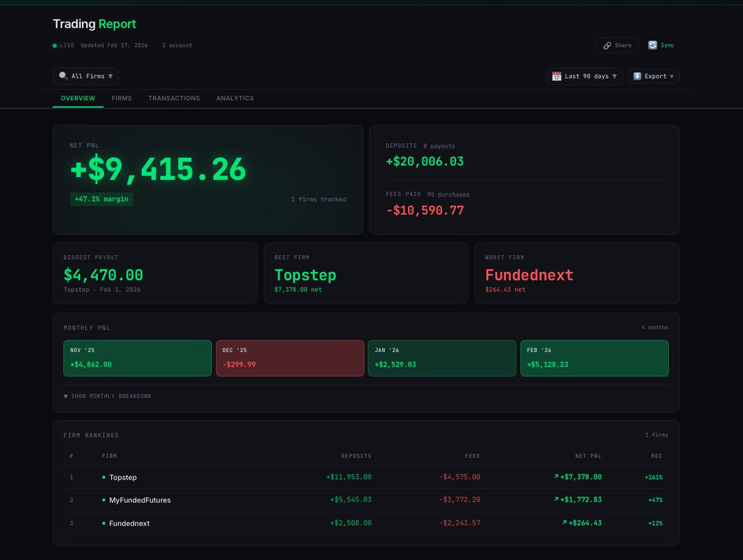The width and height of the screenshot is (743, 560).
Task: Click the +161% ROI value
Action: coord(653,477)
